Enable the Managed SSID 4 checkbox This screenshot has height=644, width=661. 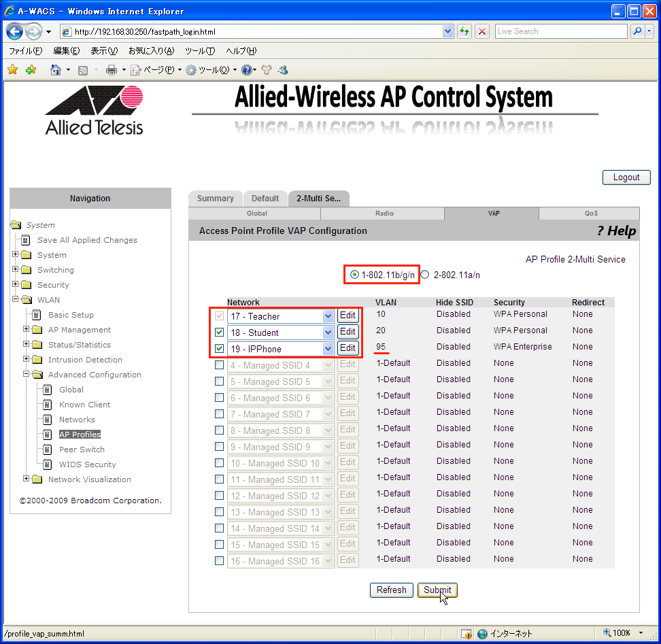coord(219,365)
